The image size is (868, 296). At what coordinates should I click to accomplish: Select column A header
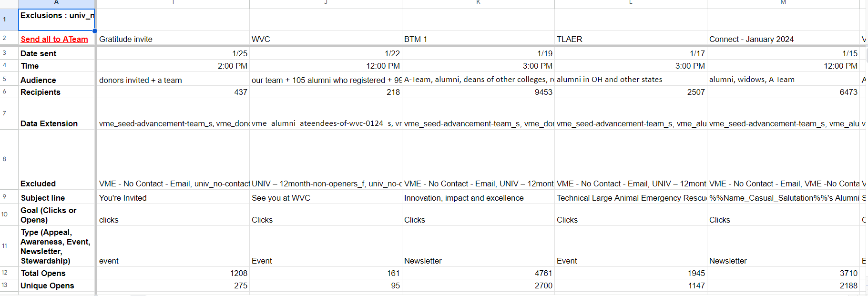click(56, 3)
